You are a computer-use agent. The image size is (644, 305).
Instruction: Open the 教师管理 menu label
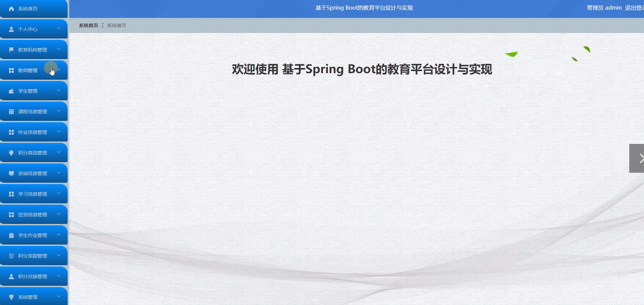(x=28, y=70)
